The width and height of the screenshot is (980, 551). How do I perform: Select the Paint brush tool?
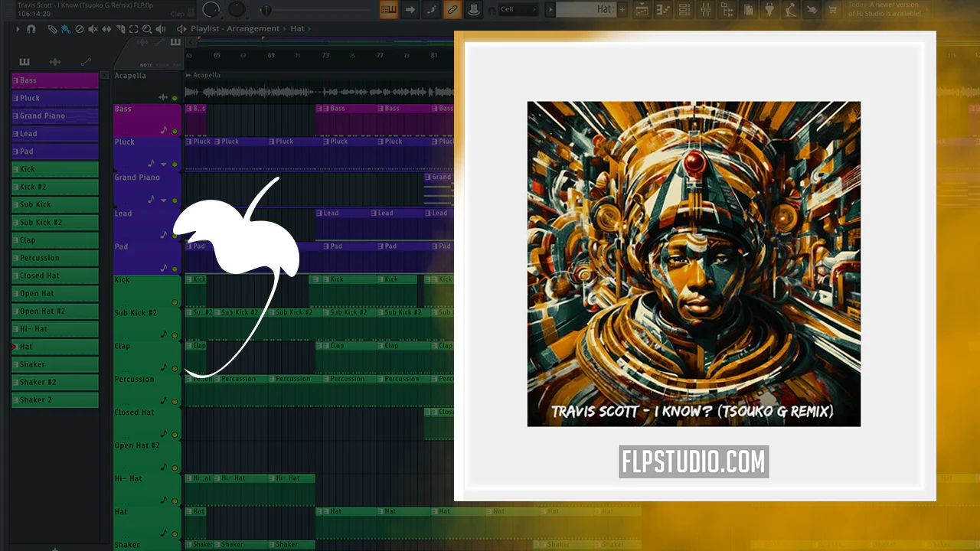65,29
